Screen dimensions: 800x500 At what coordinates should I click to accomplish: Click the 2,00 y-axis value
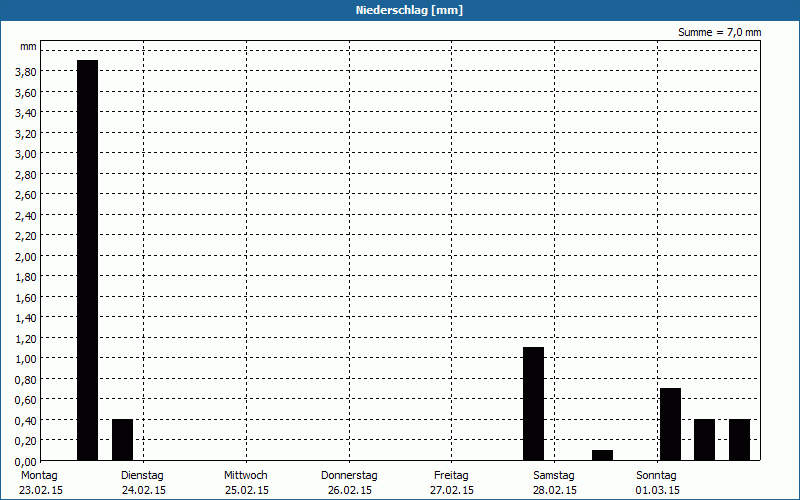tap(26, 257)
